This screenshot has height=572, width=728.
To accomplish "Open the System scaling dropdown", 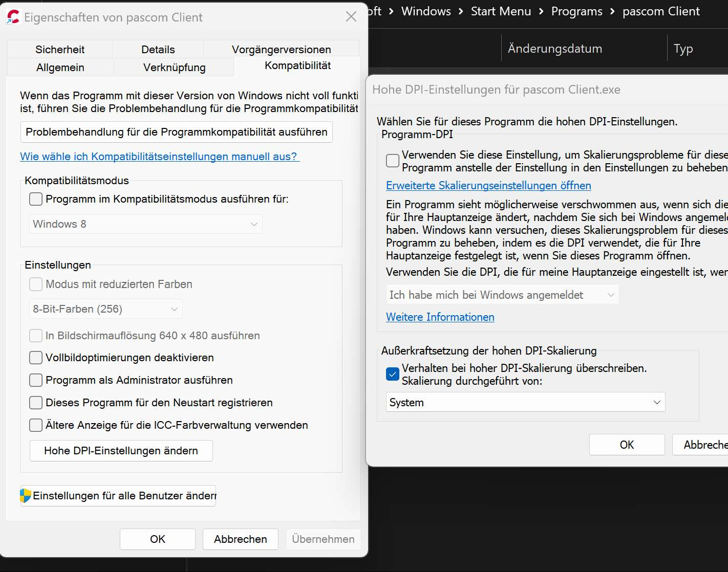I will click(x=526, y=402).
